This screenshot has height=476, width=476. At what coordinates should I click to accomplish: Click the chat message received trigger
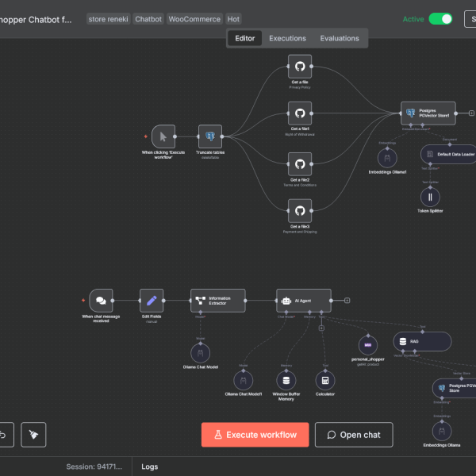(x=102, y=300)
